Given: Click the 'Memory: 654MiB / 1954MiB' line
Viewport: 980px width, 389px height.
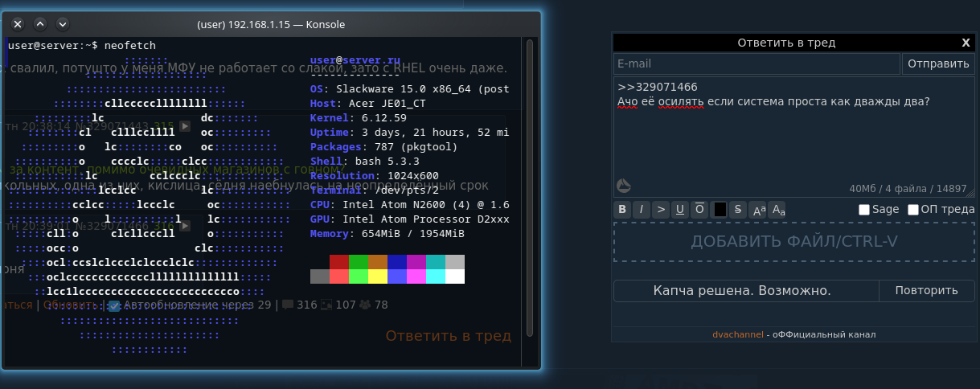Looking at the screenshot, I should tap(387, 234).
